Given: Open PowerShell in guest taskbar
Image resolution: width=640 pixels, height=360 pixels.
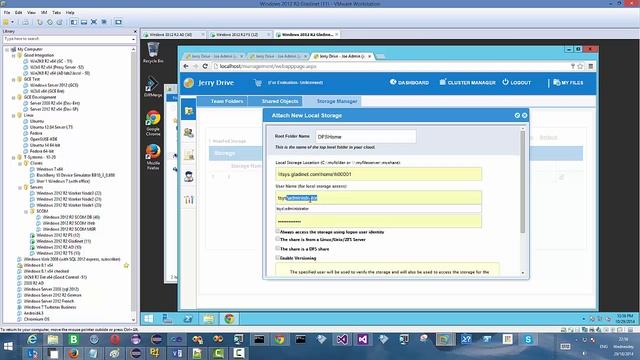Looking at the screenshot, I should 188,319.
